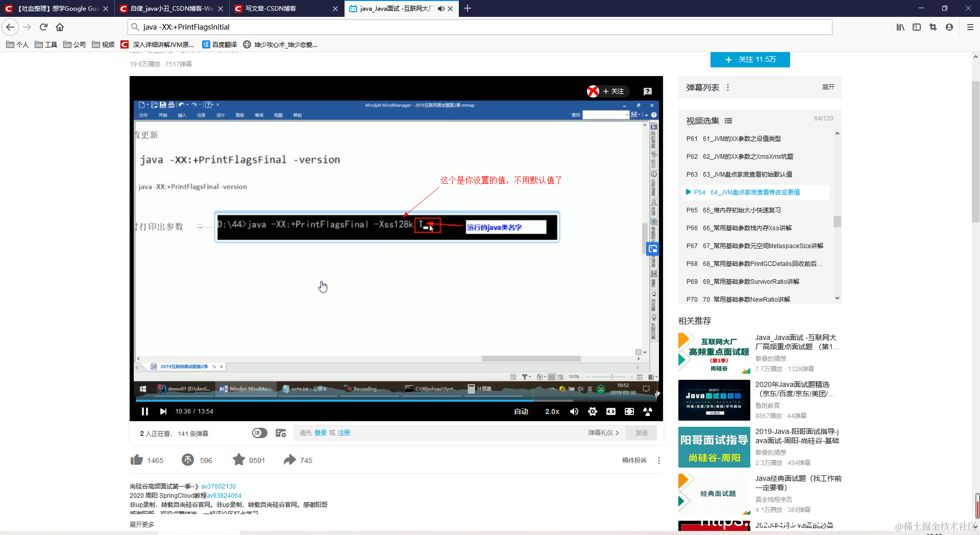Enter web fullscreen mode icon
This screenshot has width=980, height=535.
pyautogui.click(x=629, y=411)
